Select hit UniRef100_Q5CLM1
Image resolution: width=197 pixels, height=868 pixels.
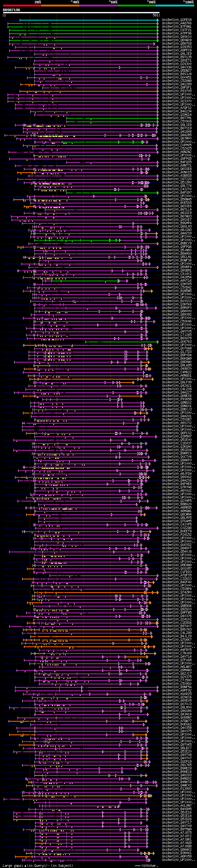(176, 257)
